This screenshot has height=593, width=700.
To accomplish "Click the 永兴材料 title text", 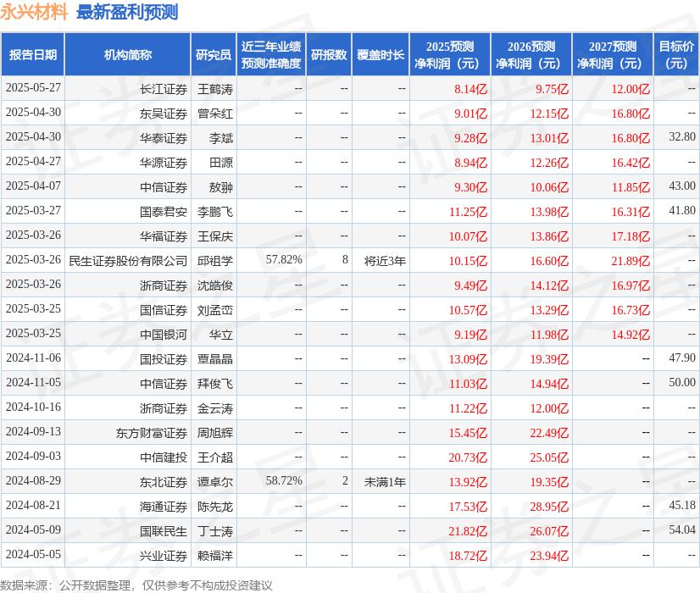I will (34, 12).
